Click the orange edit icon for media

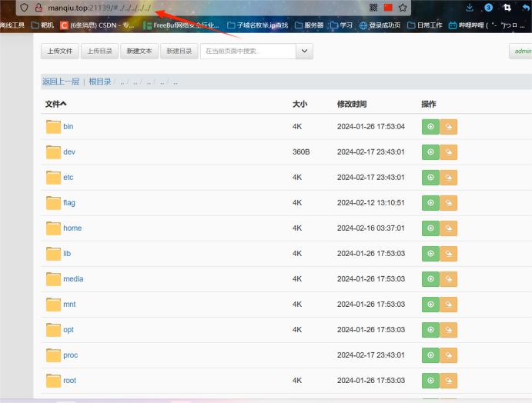coord(449,279)
